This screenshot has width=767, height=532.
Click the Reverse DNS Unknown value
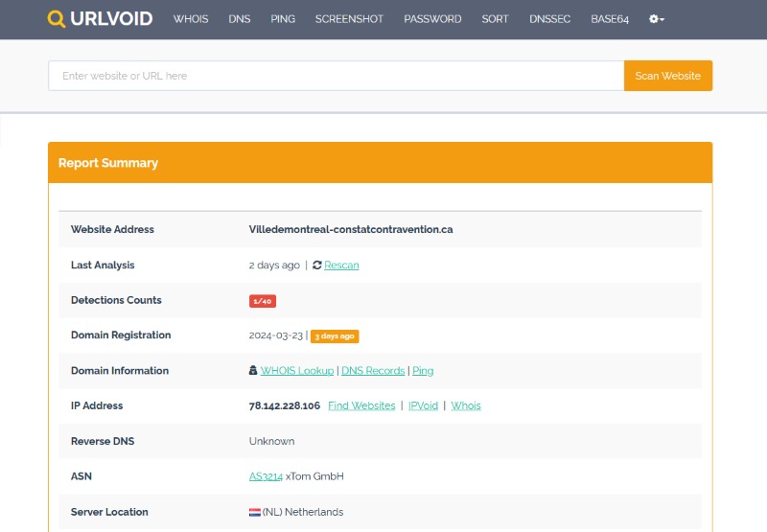pos(271,441)
